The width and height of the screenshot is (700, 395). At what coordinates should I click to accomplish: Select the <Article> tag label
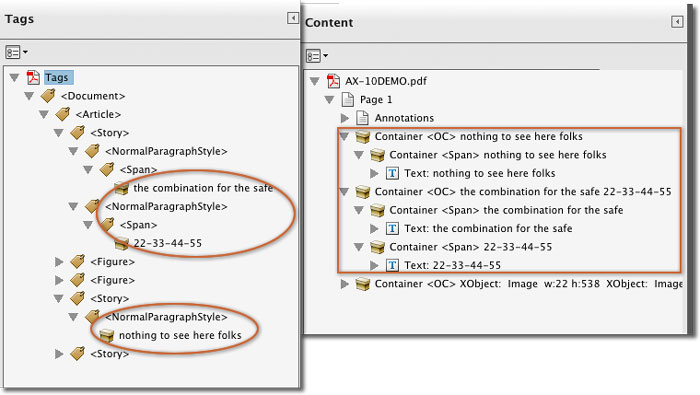point(98,114)
